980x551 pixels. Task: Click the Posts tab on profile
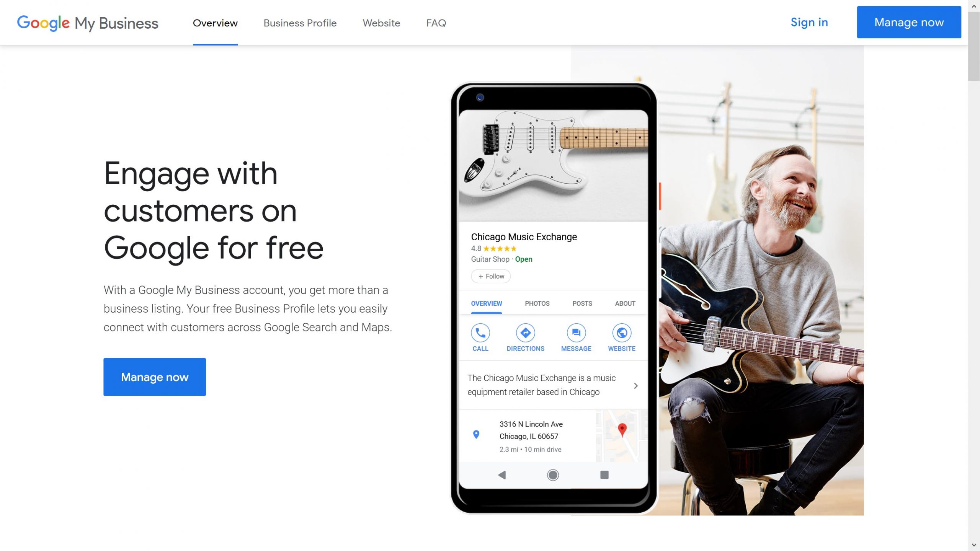pyautogui.click(x=581, y=303)
